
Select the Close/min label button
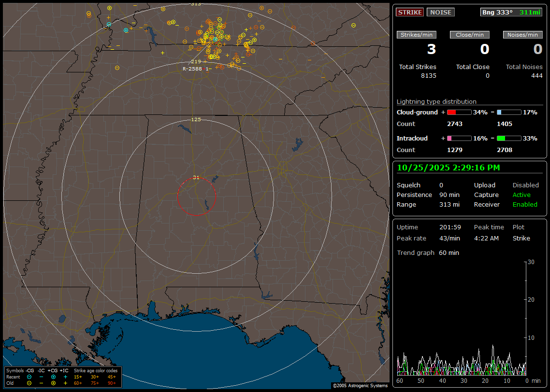point(470,35)
